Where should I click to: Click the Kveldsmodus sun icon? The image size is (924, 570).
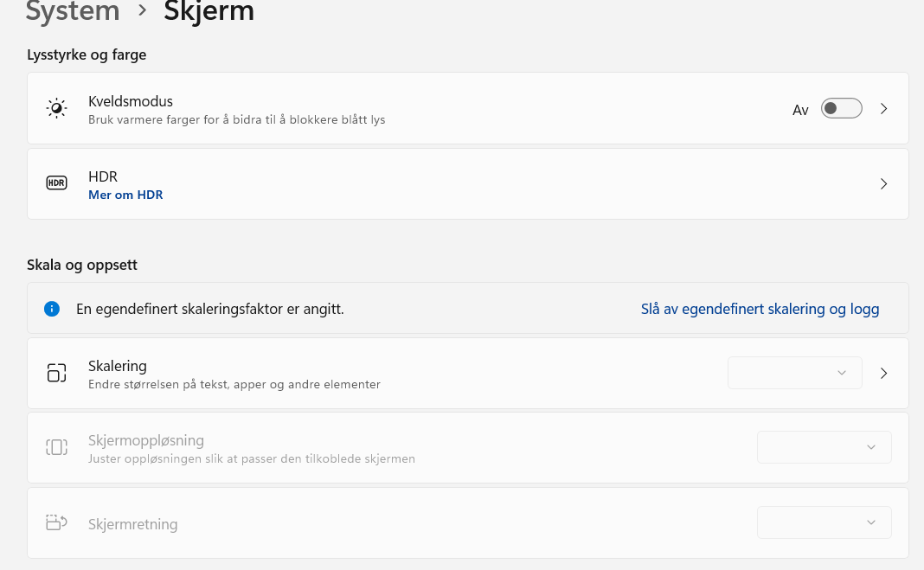[56, 108]
